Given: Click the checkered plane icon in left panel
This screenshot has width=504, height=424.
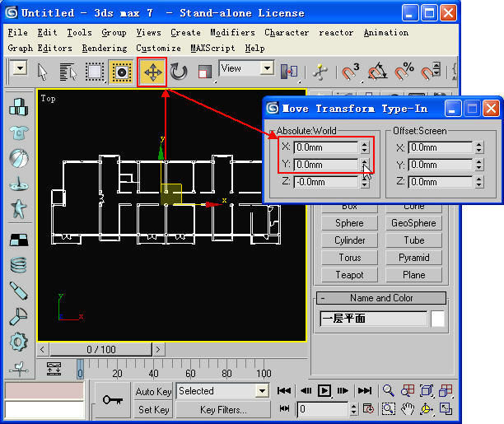Looking at the screenshot, I should click(19, 240).
